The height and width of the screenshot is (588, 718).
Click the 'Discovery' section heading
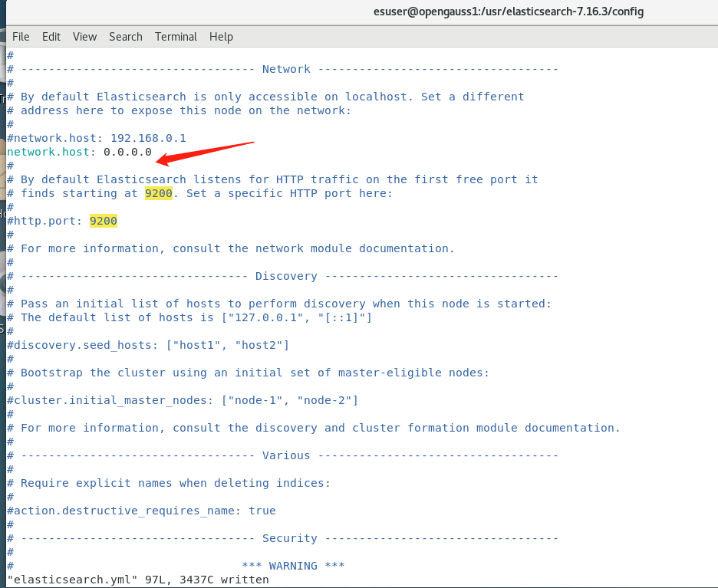tap(286, 276)
